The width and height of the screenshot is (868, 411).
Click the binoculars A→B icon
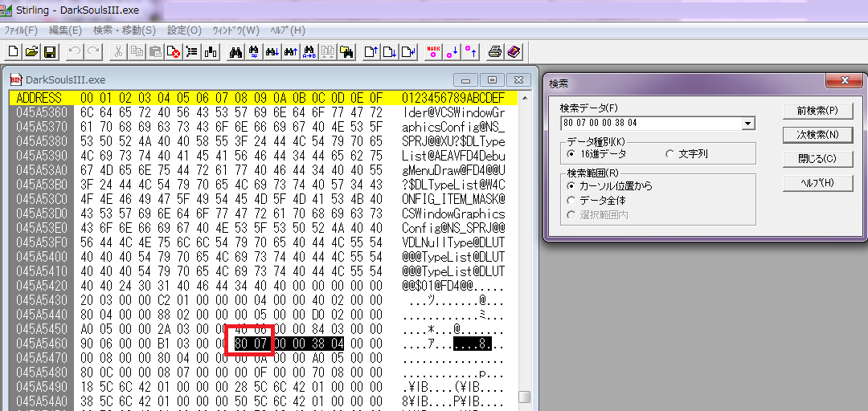click(x=309, y=52)
